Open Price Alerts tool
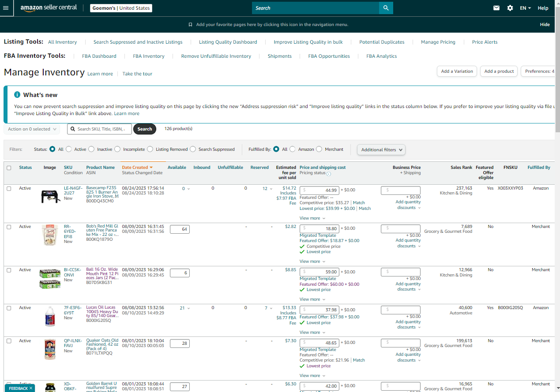 pos(485,42)
